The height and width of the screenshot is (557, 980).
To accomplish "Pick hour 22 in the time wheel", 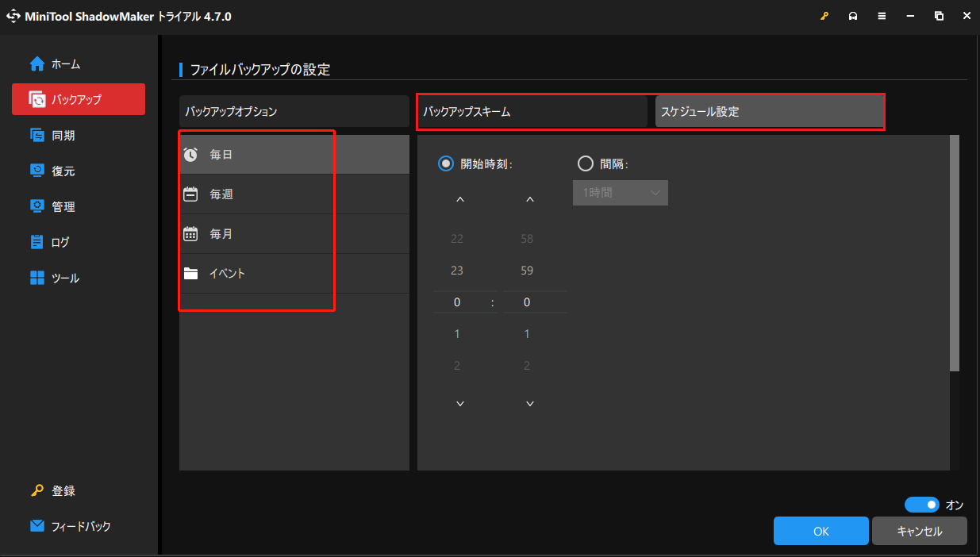I will point(457,239).
